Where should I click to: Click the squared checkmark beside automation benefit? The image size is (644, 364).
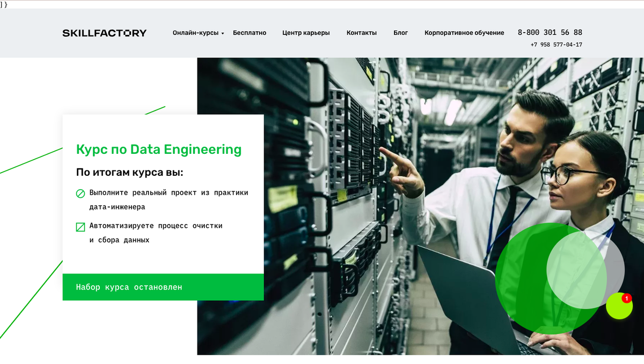[x=80, y=226]
